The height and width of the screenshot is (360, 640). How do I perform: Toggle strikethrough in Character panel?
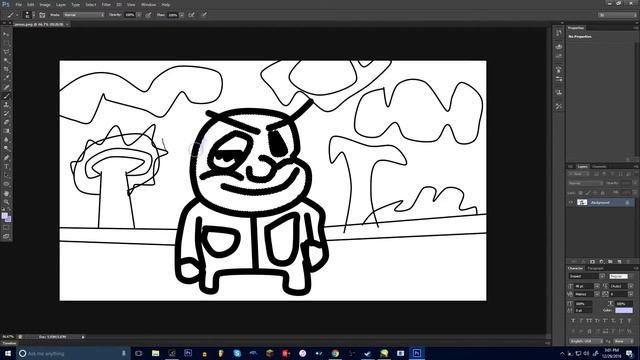630,321
